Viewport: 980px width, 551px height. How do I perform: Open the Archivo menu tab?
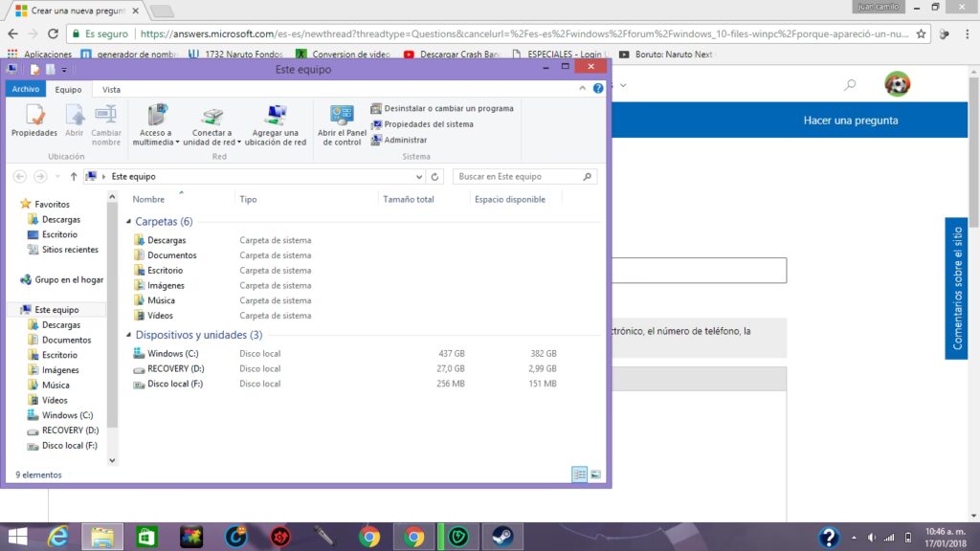[x=26, y=89]
